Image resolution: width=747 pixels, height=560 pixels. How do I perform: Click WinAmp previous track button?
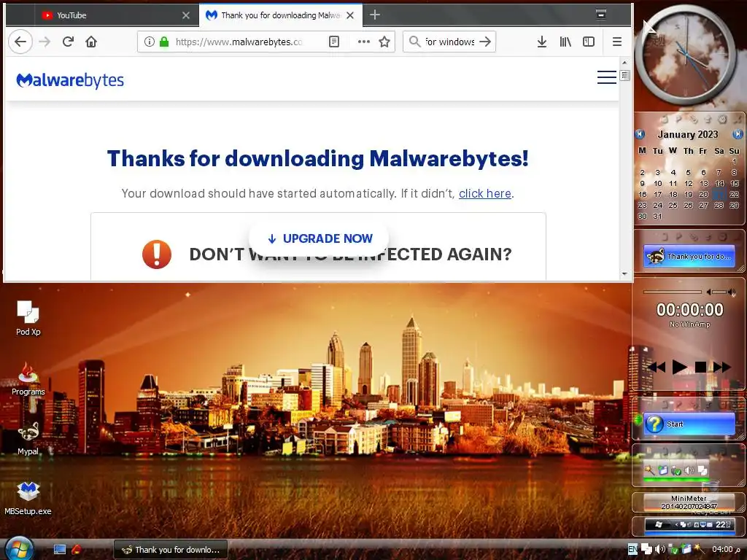click(657, 367)
